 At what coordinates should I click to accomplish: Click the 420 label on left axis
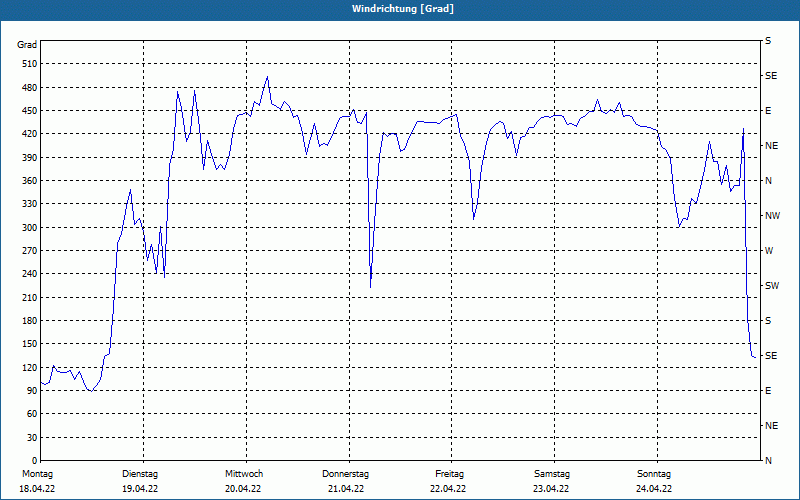[x=30, y=134]
